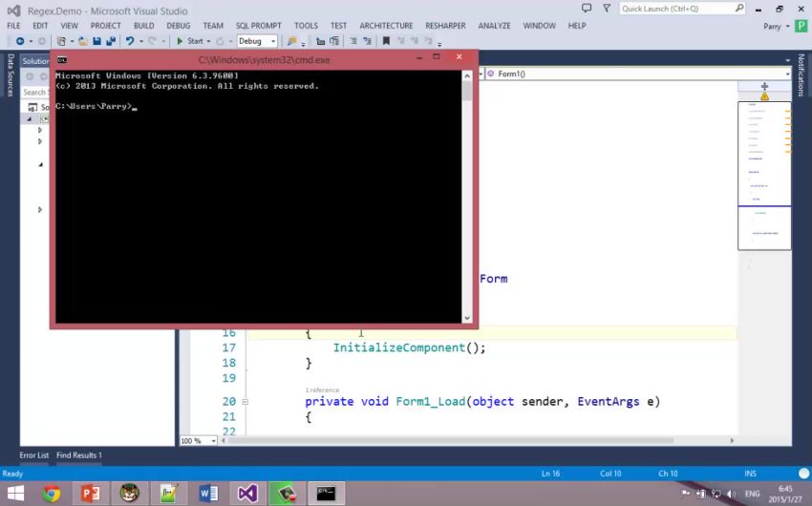Open the Windows Start button
The height and width of the screenshot is (506, 812).
15,493
